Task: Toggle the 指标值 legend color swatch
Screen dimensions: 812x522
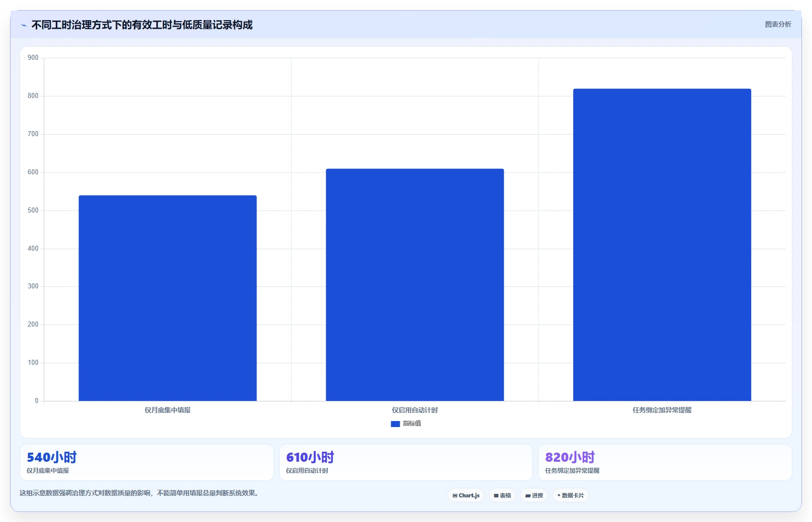Action: (x=395, y=424)
